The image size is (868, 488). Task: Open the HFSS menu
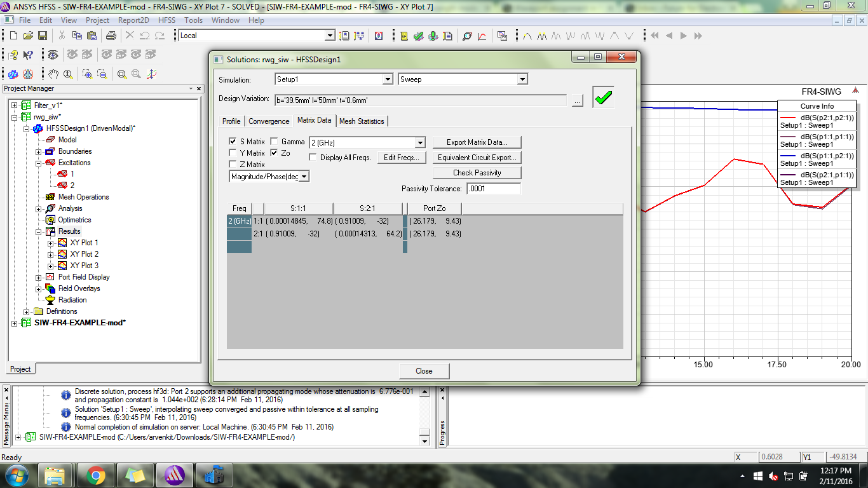click(x=166, y=20)
